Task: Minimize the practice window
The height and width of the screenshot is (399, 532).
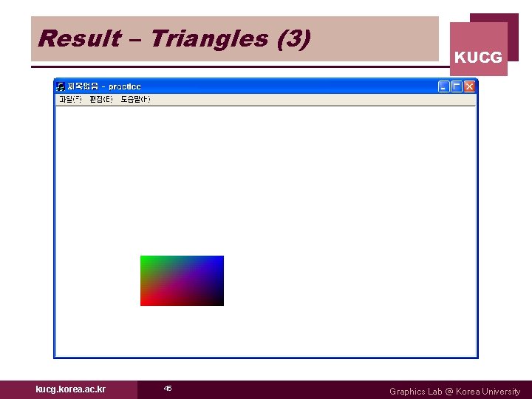Action: point(443,86)
